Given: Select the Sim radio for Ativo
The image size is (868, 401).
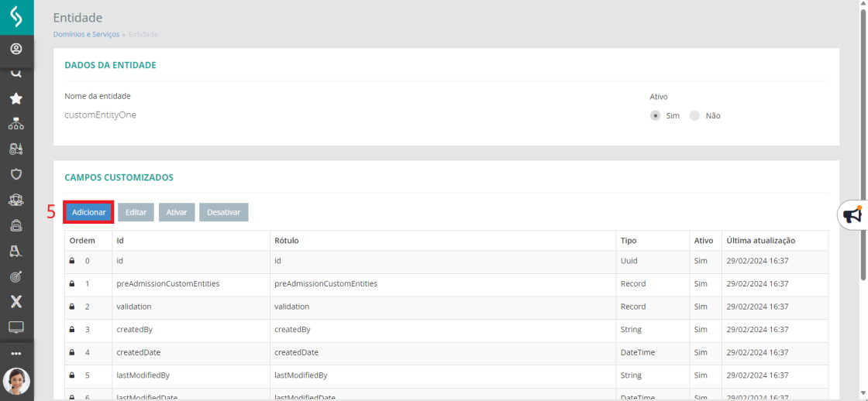Looking at the screenshot, I should [656, 115].
